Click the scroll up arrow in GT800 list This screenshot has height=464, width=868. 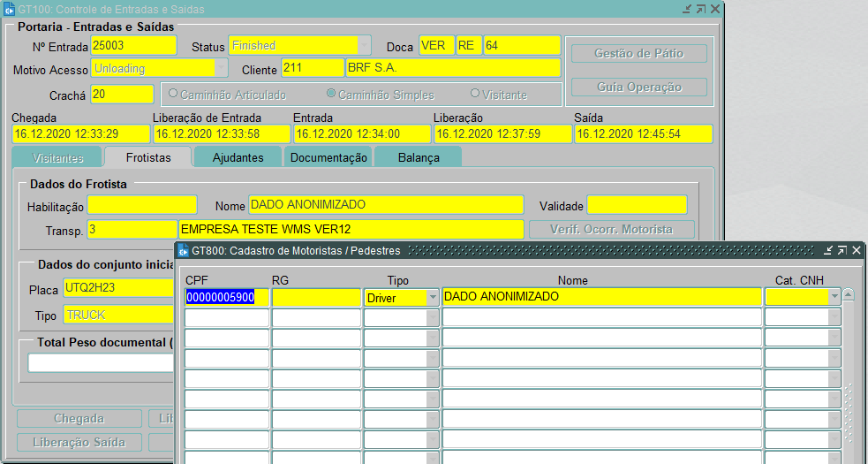848,295
